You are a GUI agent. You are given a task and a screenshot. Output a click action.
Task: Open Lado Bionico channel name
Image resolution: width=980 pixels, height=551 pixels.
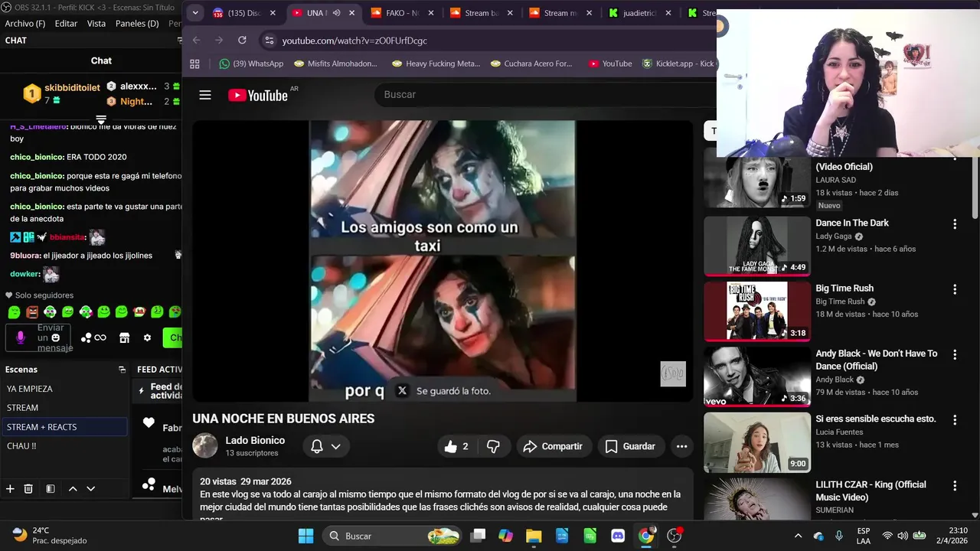click(x=255, y=441)
